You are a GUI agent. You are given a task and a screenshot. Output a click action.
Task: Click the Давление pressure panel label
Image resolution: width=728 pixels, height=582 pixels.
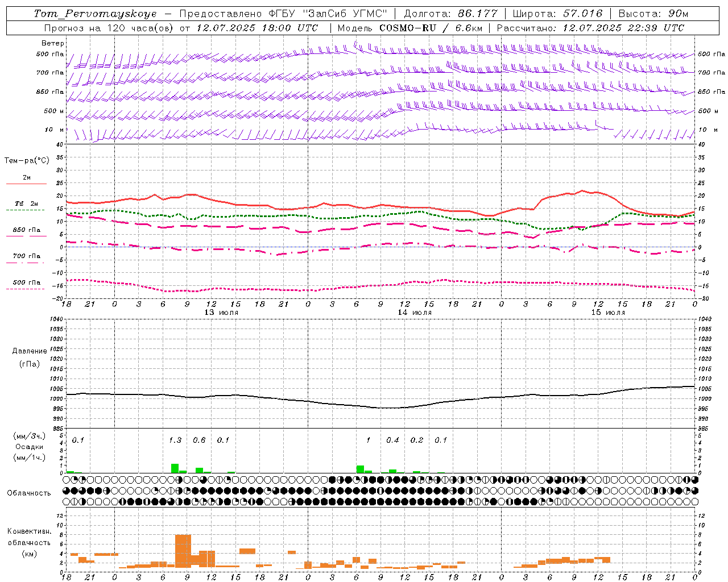coord(31,351)
